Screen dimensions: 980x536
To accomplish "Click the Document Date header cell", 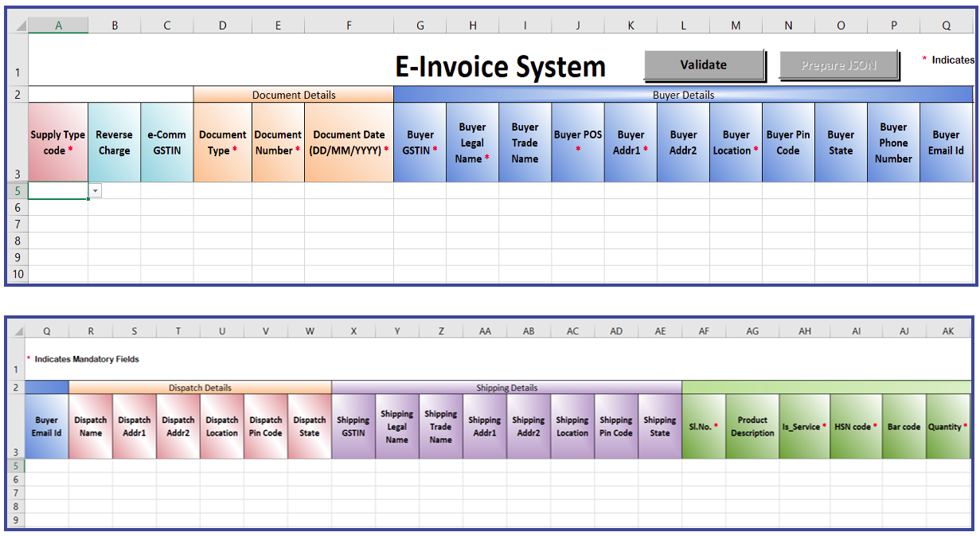I will (x=349, y=141).
